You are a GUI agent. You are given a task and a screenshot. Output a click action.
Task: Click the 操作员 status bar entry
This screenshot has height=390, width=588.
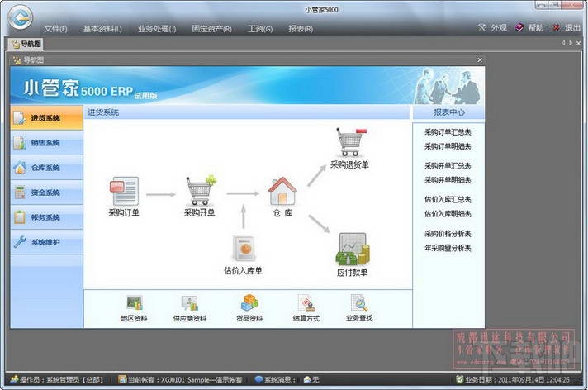57,380
